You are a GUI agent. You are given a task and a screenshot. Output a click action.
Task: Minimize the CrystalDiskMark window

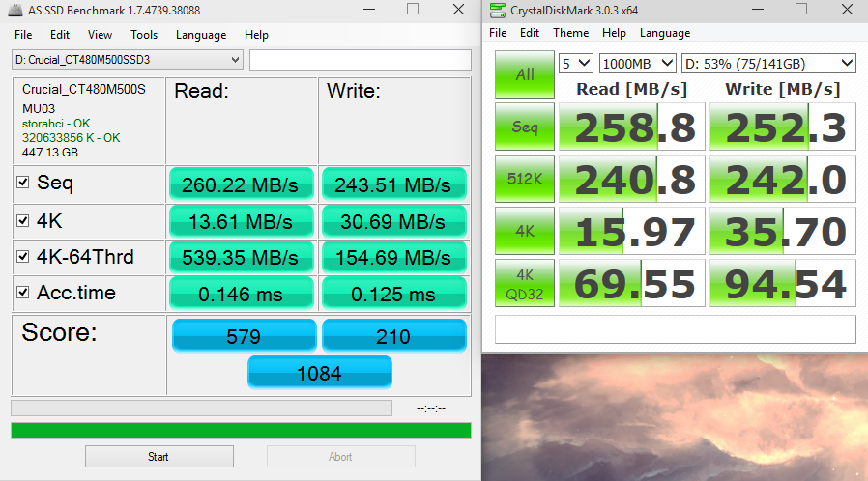(756, 10)
